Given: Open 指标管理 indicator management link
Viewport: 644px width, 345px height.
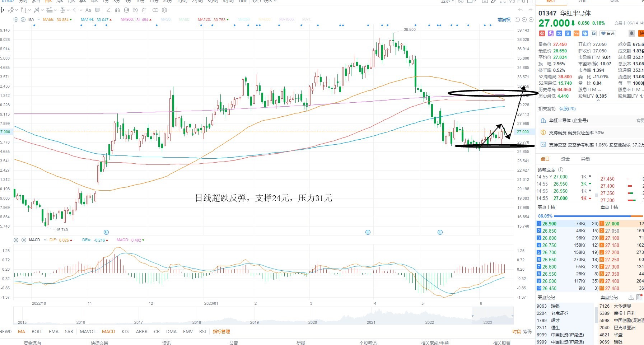Looking at the screenshot, I should click(x=221, y=331).
